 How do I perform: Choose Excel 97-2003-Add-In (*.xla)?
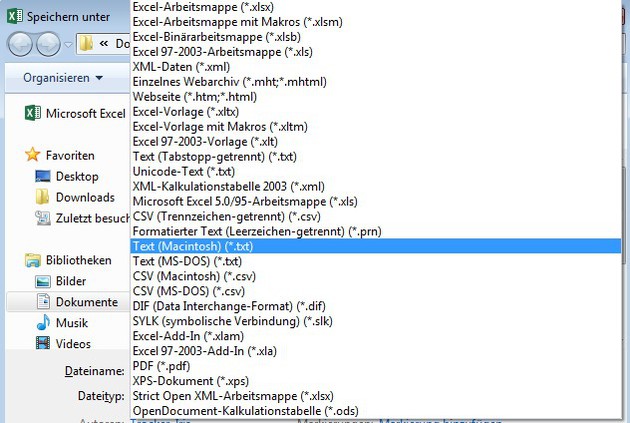[x=376, y=351]
